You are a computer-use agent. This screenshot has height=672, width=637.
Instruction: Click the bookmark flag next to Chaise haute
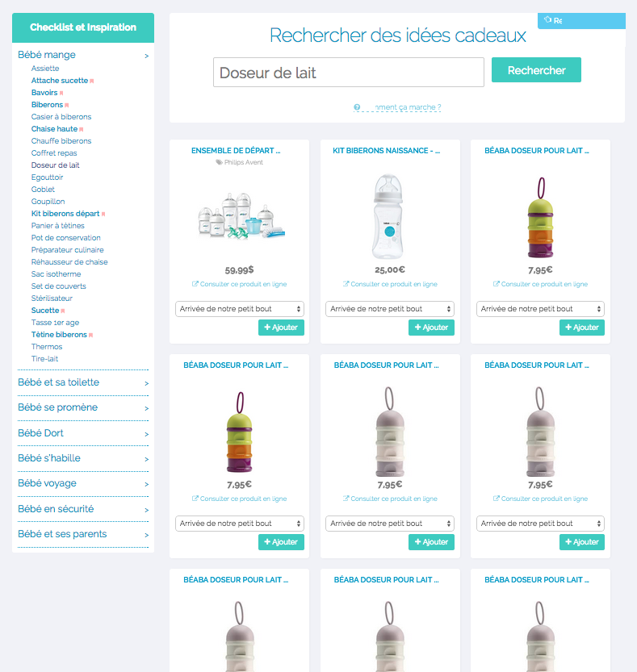coord(82,129)
